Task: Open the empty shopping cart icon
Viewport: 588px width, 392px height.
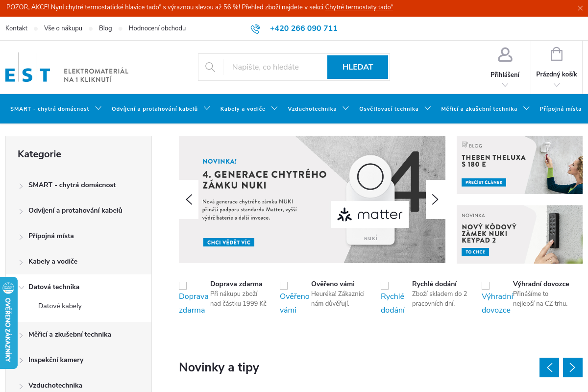Action: pyautogui.click(x=556, y=54)
